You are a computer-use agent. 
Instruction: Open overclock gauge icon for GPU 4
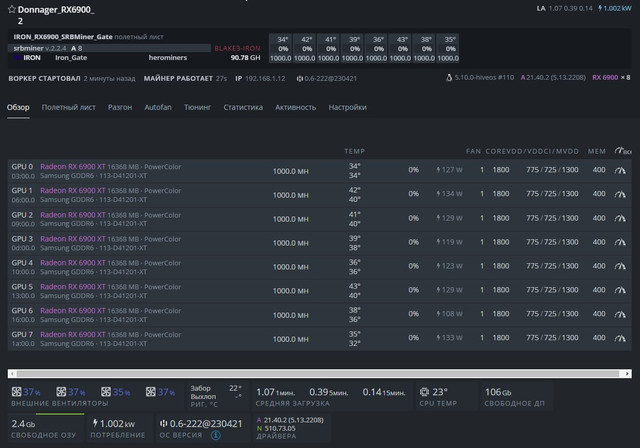coord(620,266)
